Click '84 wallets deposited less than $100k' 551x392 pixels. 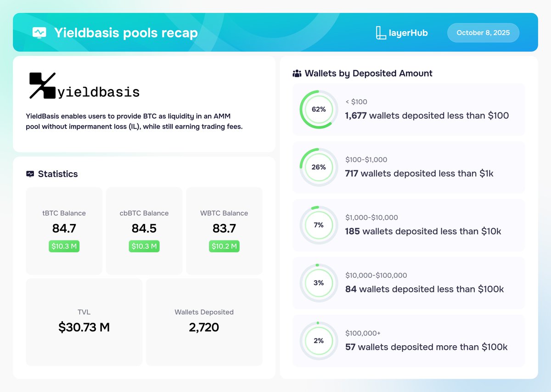click(425, 289)
